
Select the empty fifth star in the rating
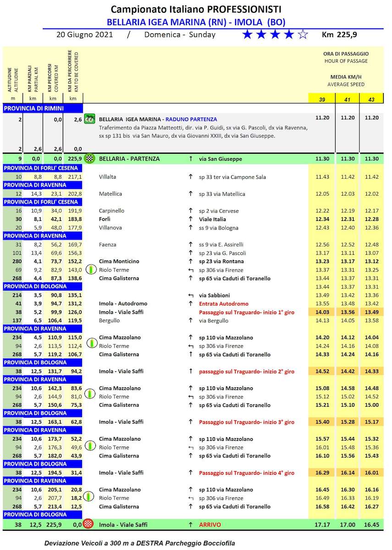point(303,35)
